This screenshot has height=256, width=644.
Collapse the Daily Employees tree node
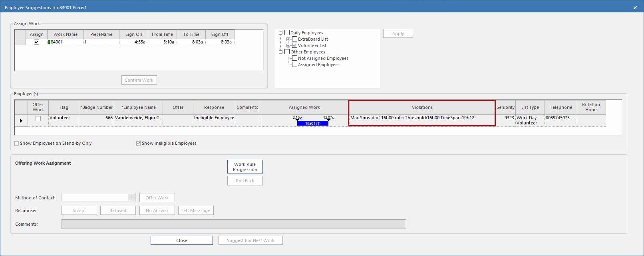click(281, 33)
